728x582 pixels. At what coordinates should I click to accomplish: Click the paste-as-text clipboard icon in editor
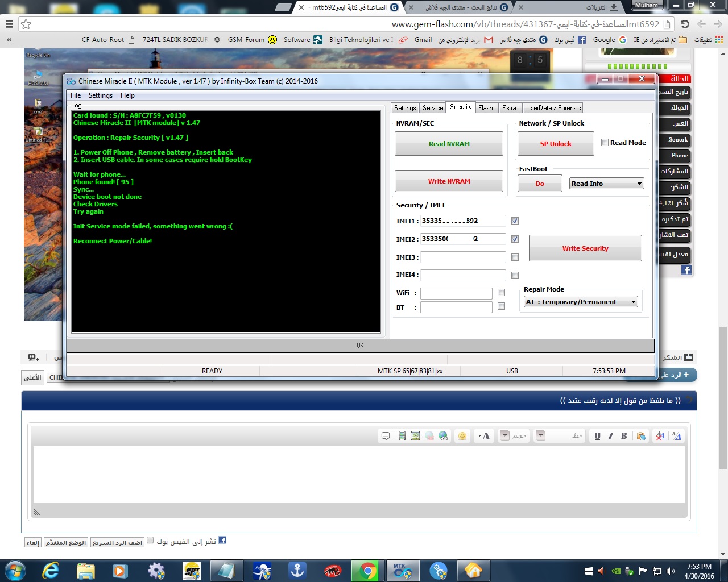point(641,436)
